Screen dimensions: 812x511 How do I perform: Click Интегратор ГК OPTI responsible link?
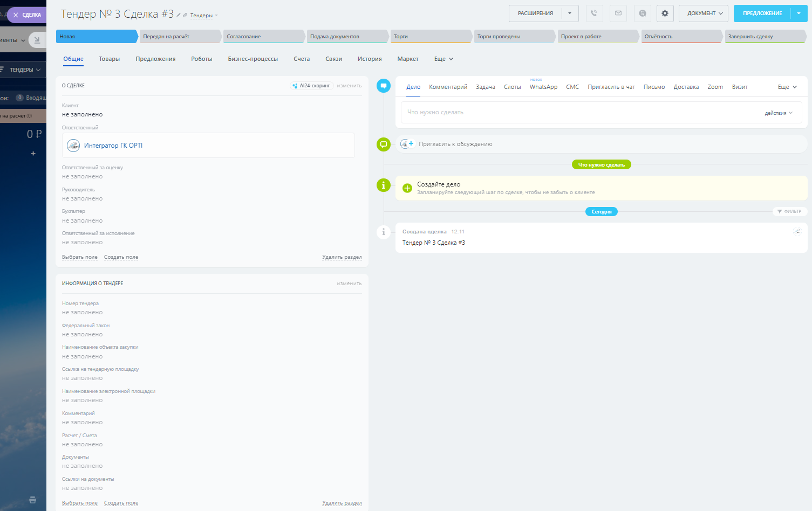113,146
